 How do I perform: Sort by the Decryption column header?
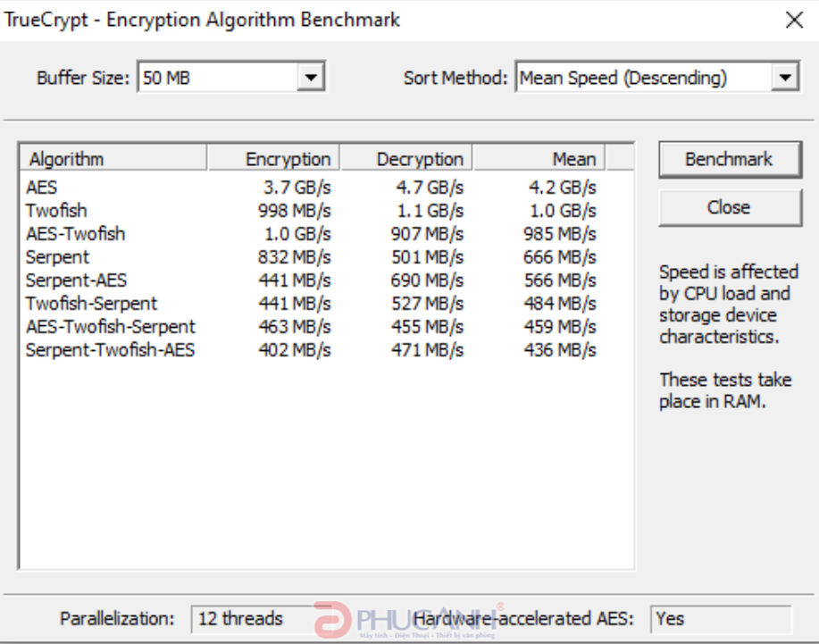[x=406, y=158]
